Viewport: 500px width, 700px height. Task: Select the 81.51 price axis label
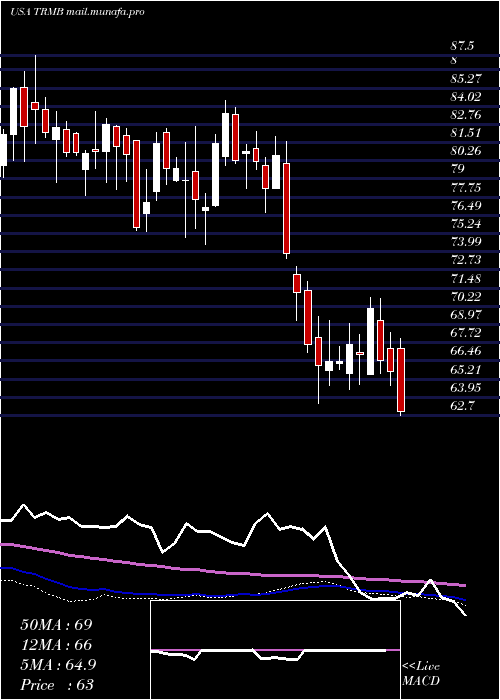[x=466, y=133]
